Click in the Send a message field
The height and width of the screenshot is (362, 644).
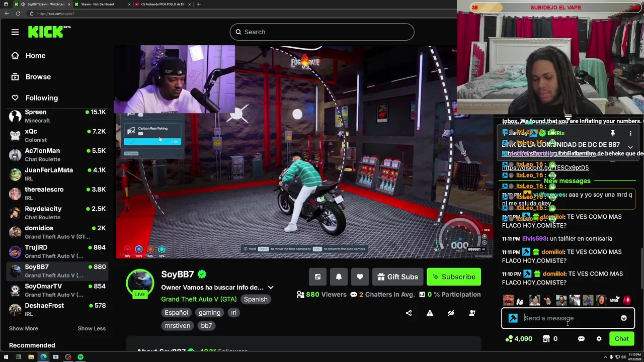point(568,318)
